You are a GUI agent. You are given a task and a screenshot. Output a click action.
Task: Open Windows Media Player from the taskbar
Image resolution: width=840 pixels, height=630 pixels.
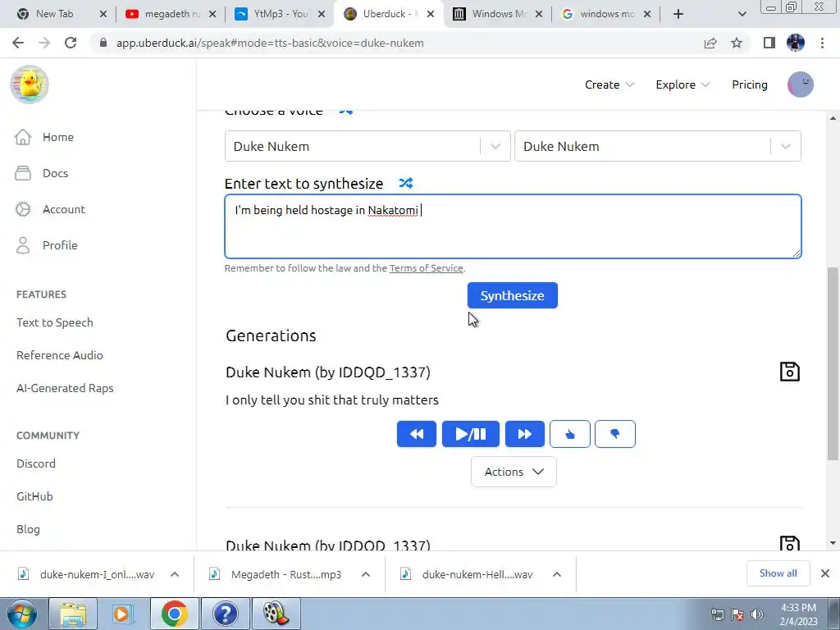123,614
